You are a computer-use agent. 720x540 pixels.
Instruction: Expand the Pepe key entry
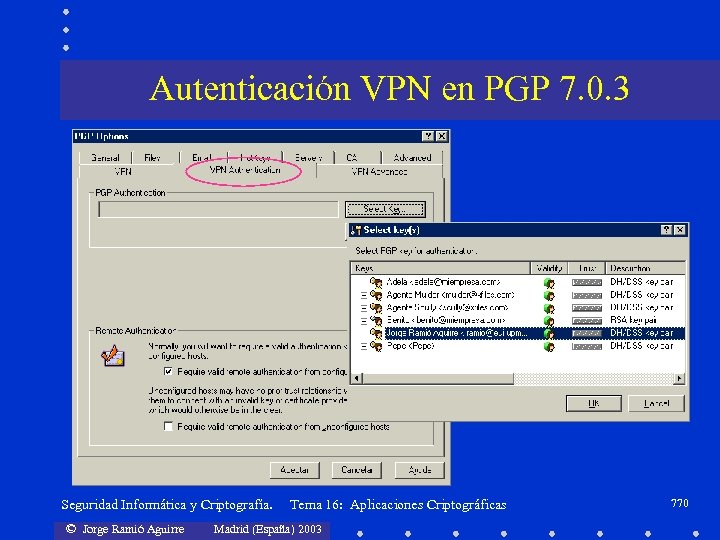point(364,347)
